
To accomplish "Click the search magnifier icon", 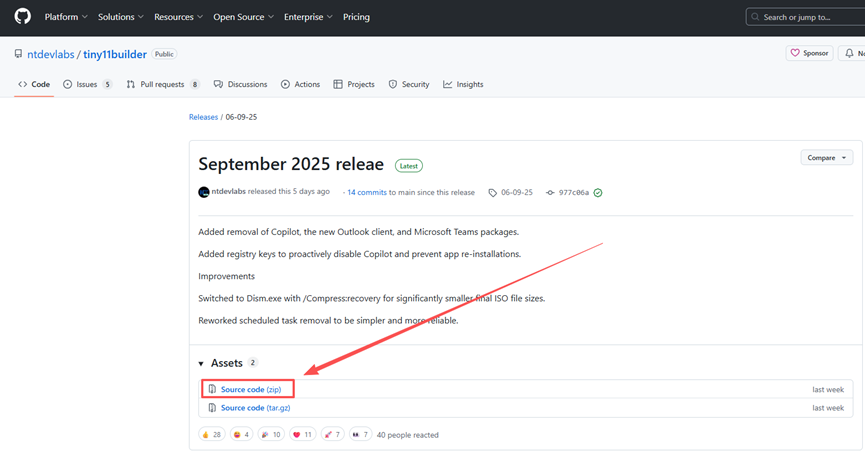I will click(x=755, y=17).
